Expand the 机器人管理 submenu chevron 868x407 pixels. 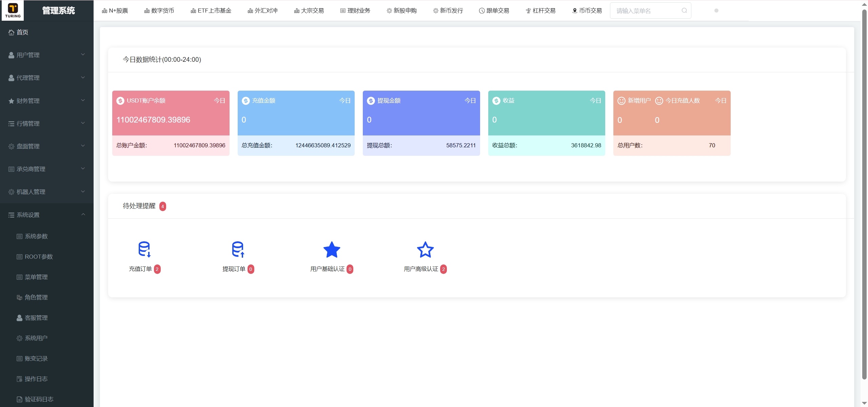pos(83,191)
